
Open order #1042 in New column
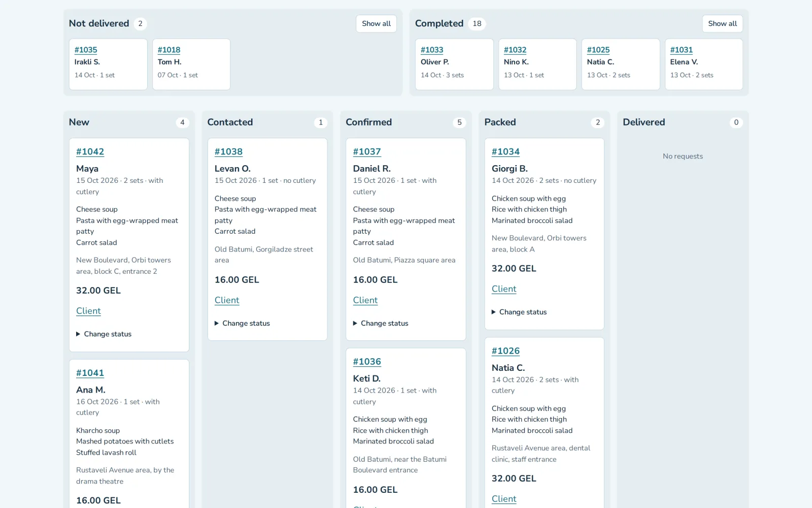click(x=90, y=151)
